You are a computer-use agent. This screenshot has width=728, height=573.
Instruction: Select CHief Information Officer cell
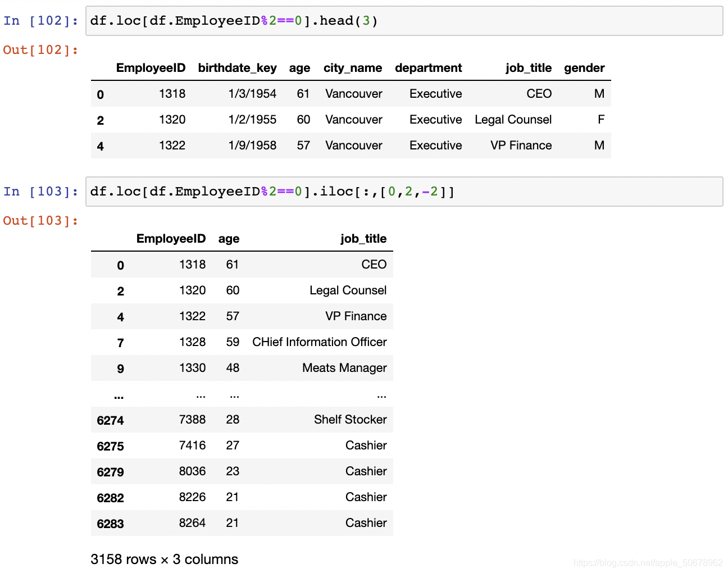320,342
